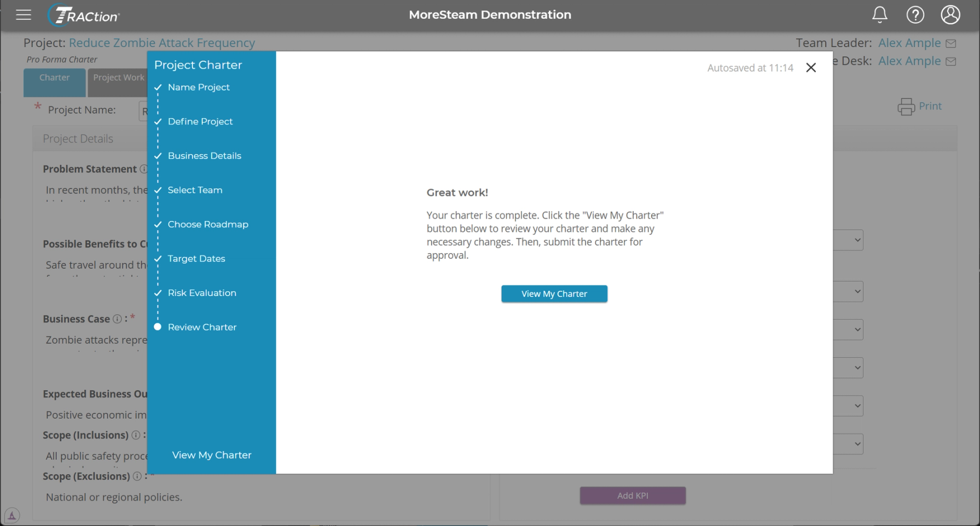980x526 pixels.
Task: Click the TRACtion logo
Action: pos(84,15)
